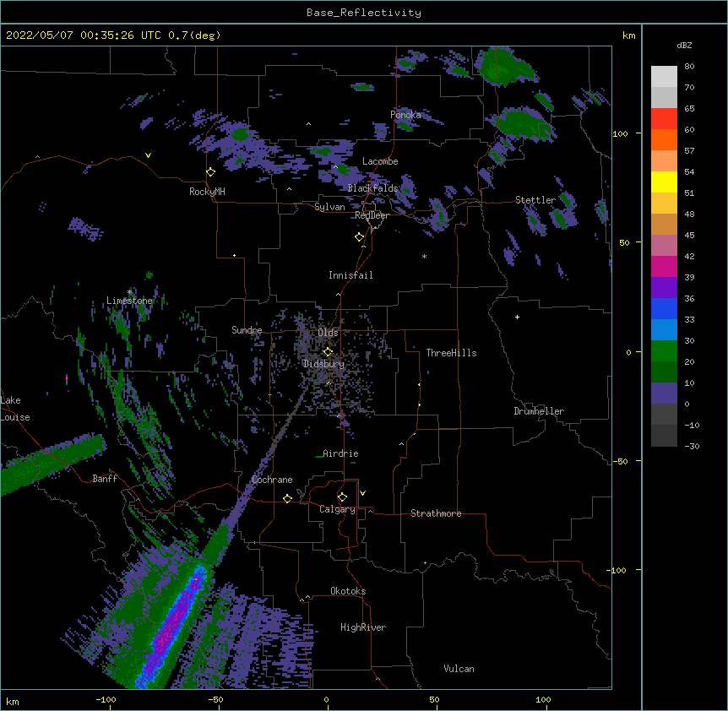Click the yellow radar site marker near Olds
This screenshot has height=711, width=728.
pyautogui.click(x=328, y=352)
